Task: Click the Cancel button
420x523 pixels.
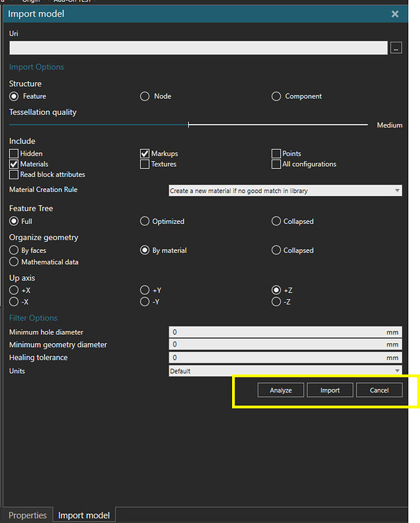Action: (x=379, y=391)
